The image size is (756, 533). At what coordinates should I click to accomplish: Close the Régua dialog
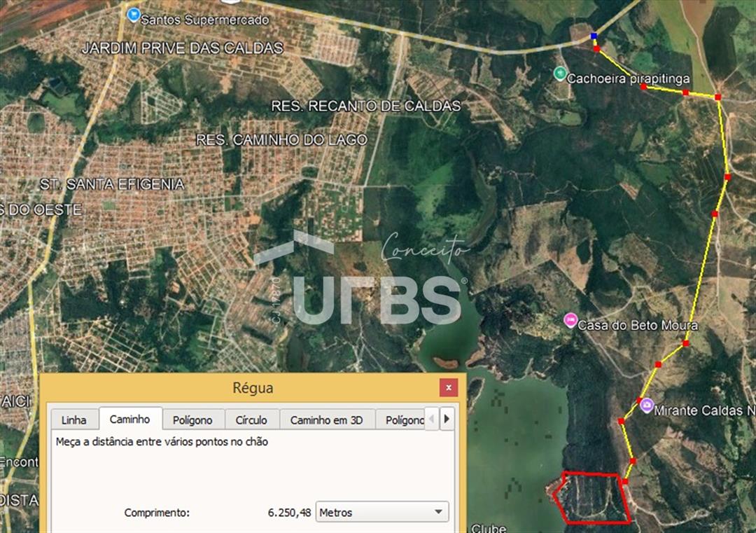448,387
